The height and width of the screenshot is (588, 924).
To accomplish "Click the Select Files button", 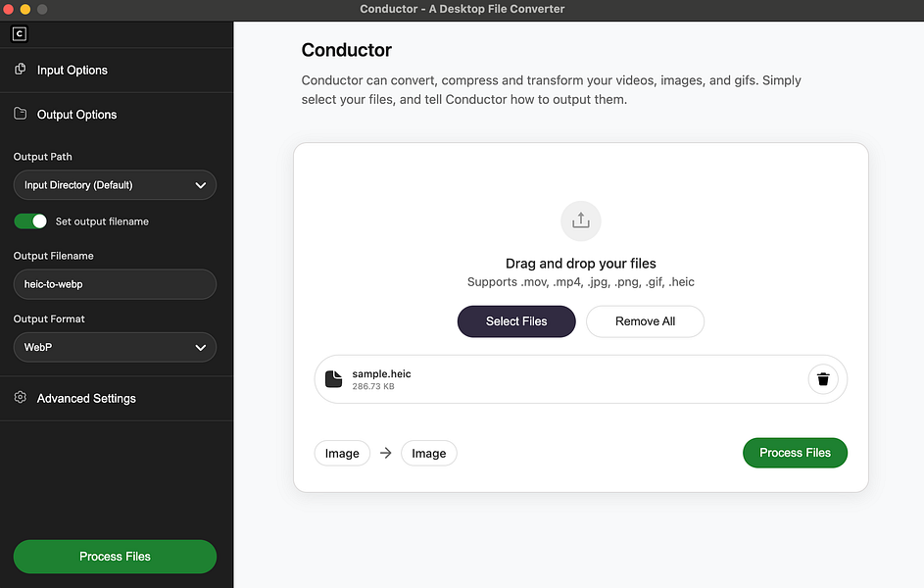I will click(516, 321).
